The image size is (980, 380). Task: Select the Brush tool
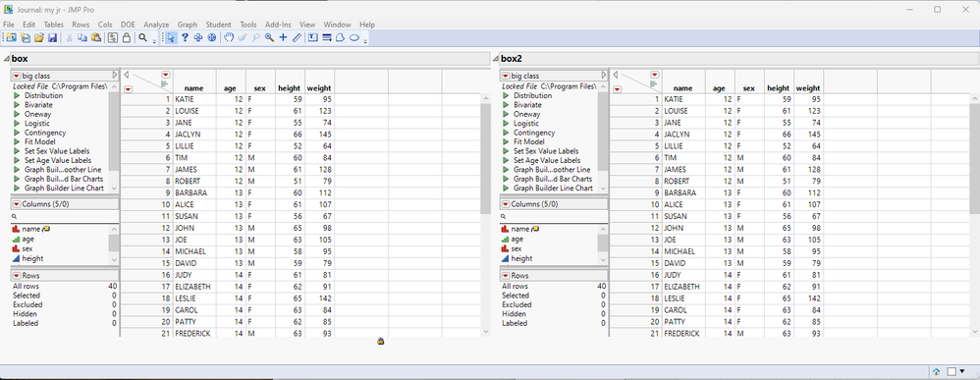(243, 38)
